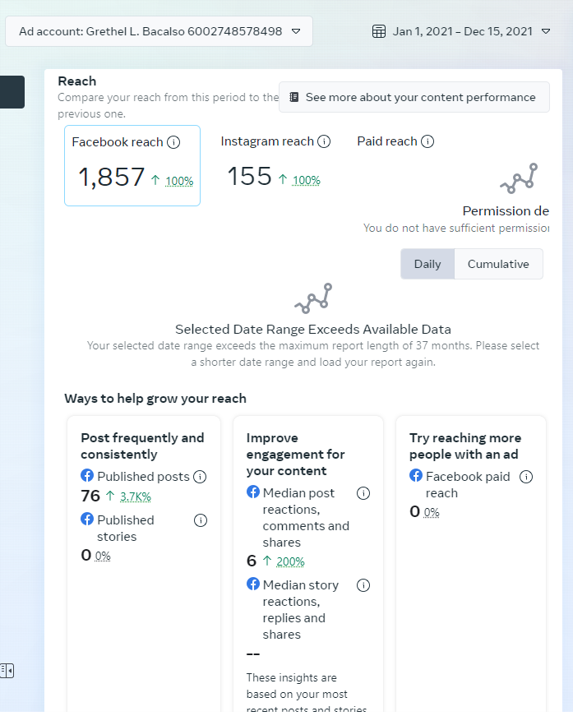Click the Instagram reach value 155

[250, 176]
